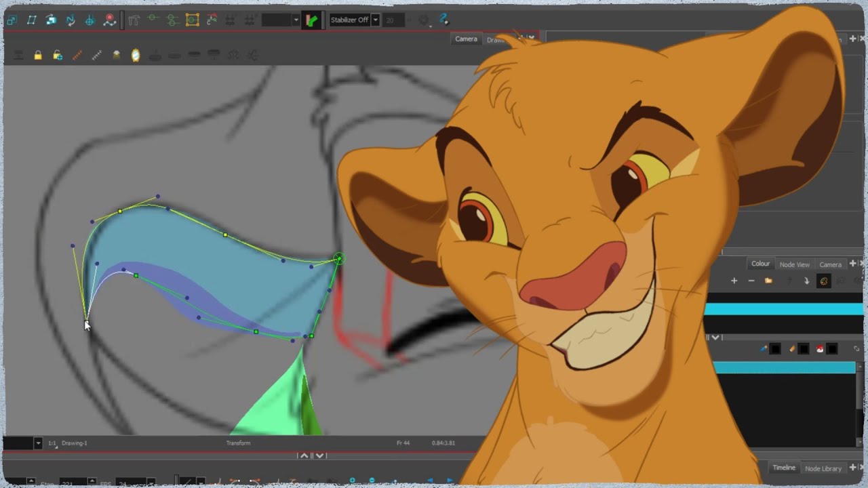Screen dimensions: 868x488
Task: Click the green arrow icon beside Stabilizer dropdown
Action: pos(311,20)
